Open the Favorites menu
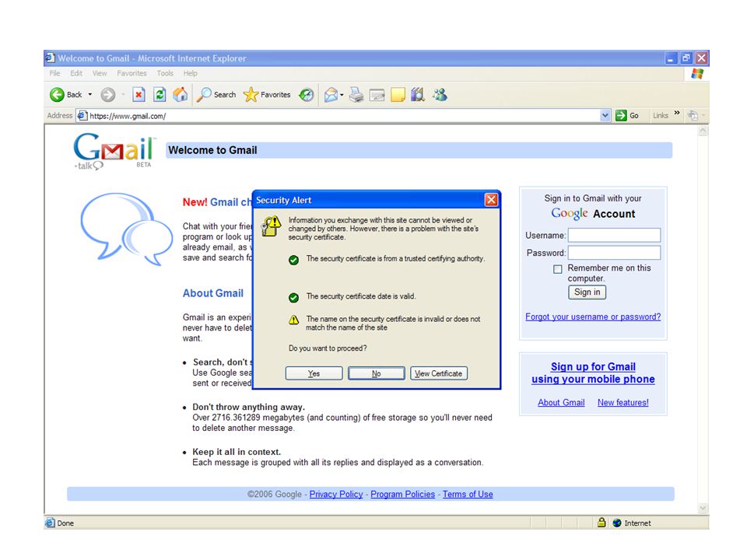 [132, 73]
